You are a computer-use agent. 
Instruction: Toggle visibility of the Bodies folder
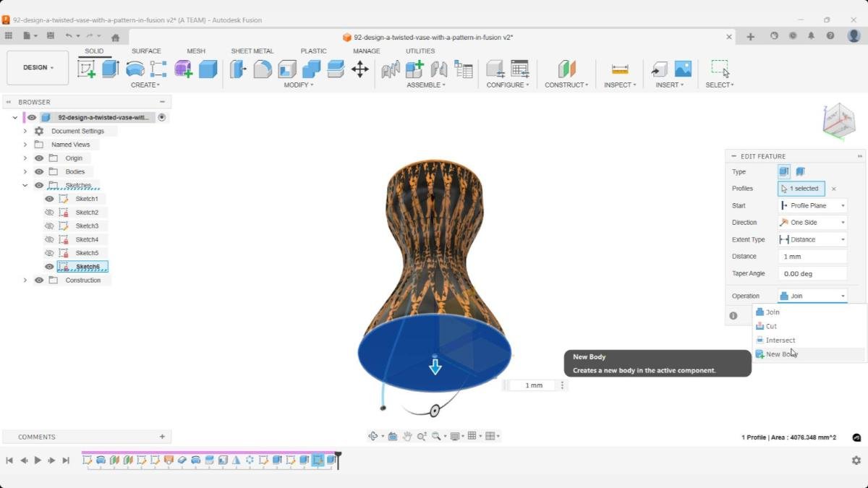click(39, 171)
